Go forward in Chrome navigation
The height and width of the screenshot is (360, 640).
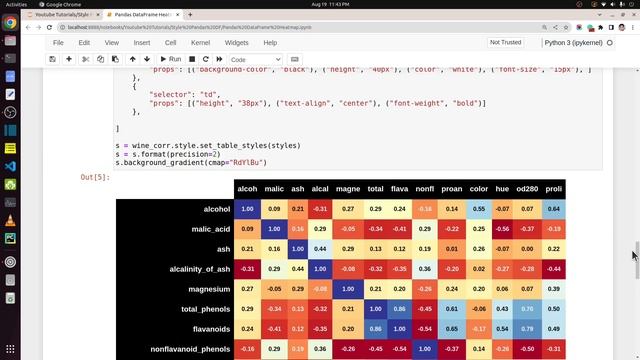coord(38,27)
